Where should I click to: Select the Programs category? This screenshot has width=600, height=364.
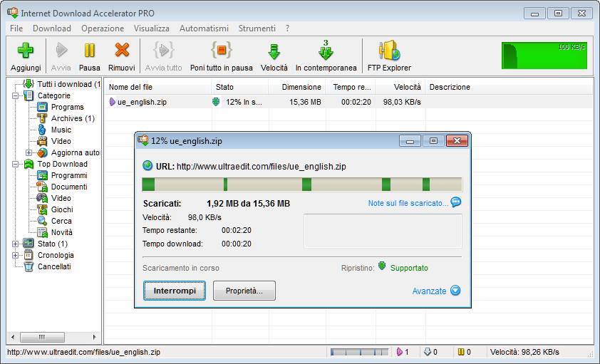[x=68, y=107]
